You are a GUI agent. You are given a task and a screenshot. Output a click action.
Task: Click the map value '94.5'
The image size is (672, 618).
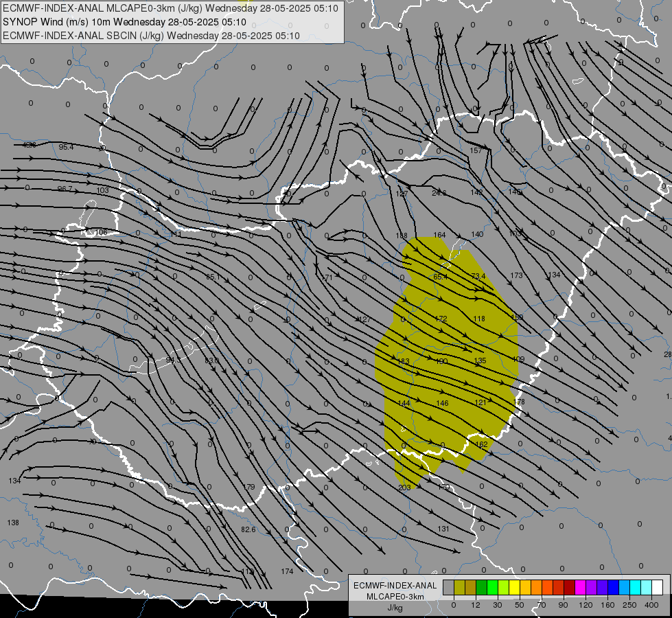[x=174, y=360]
